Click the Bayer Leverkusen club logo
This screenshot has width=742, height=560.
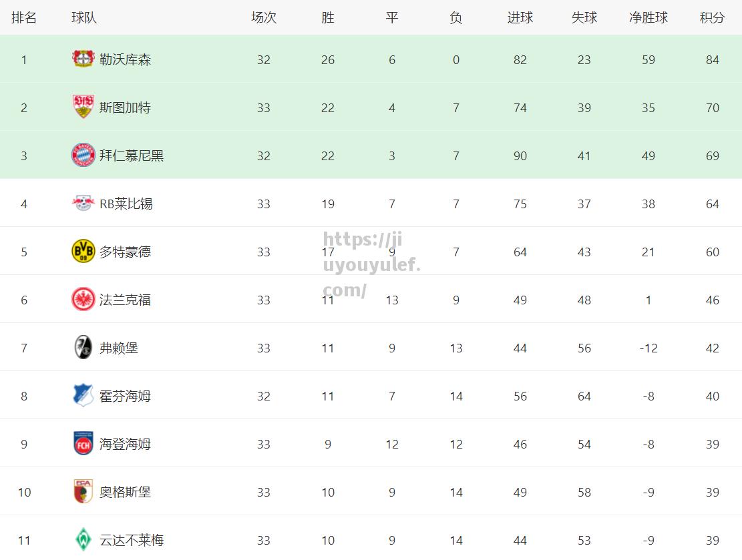point(83,59)
